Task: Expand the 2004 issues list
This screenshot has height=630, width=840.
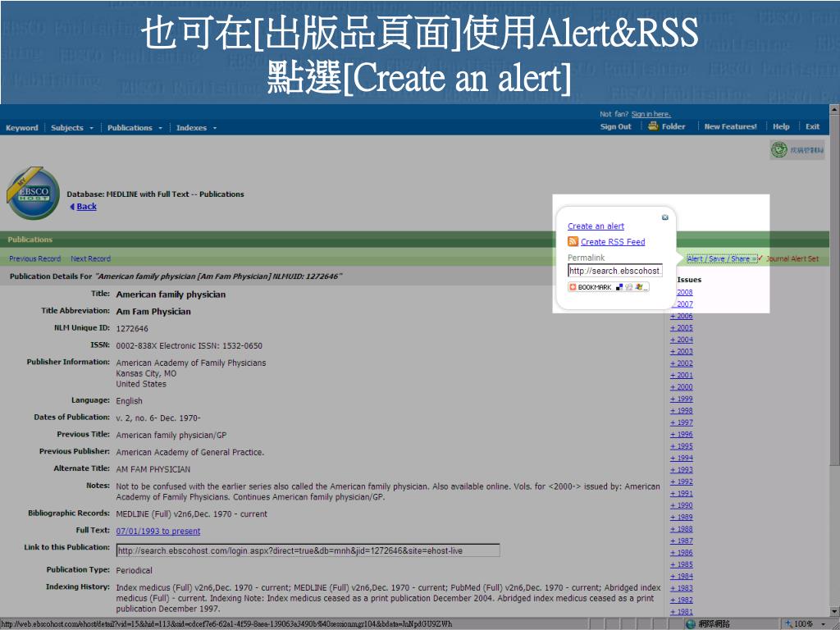Action: coord(682,340)
